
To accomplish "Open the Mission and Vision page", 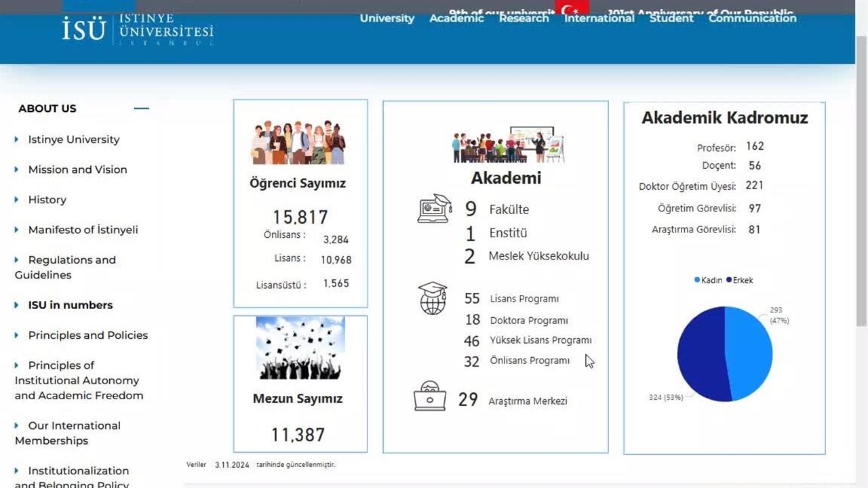I will [77, 169].
